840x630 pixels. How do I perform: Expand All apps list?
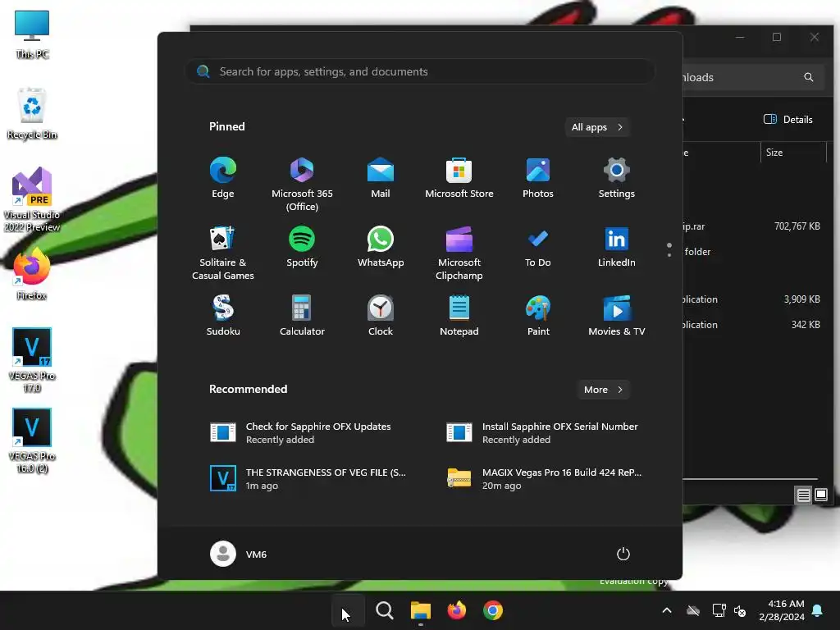click(x=597, y=127)
